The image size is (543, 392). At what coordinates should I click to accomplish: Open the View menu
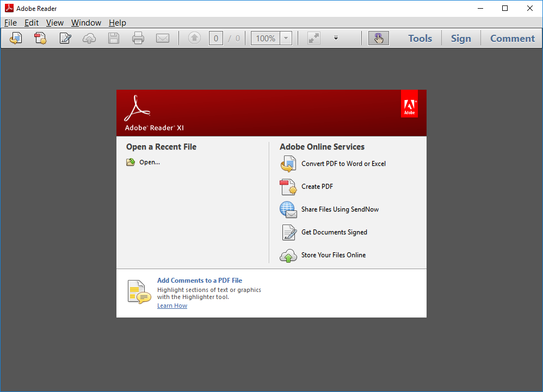[55, 23]
